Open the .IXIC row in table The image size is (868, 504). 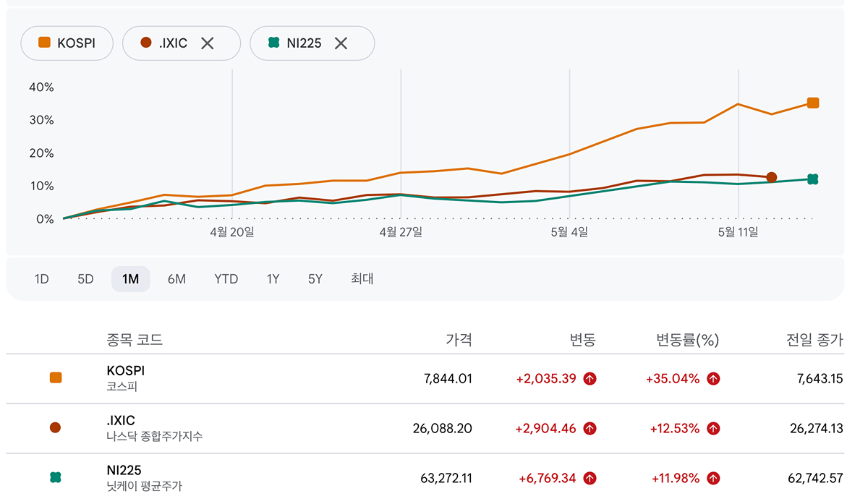425,428
